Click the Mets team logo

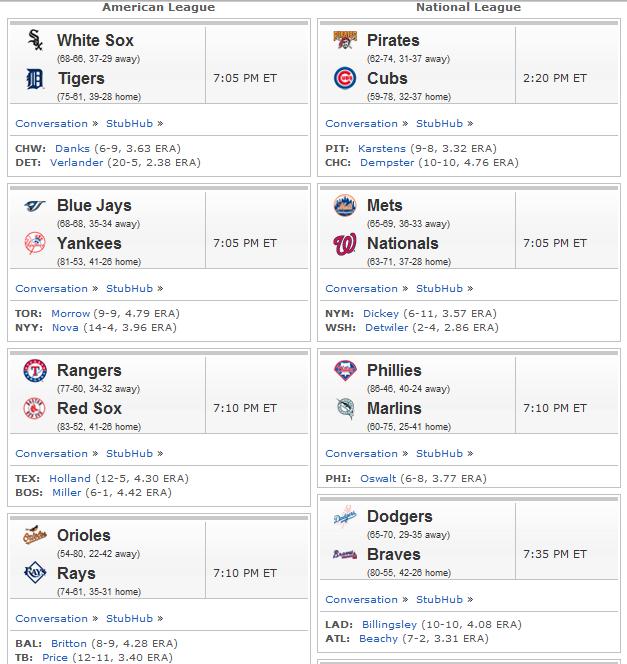pos(345,205)
